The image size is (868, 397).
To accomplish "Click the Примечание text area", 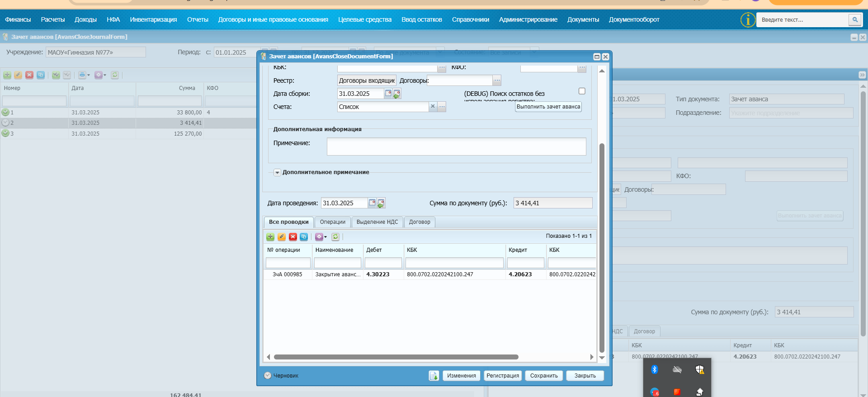I will coord(457,147).
